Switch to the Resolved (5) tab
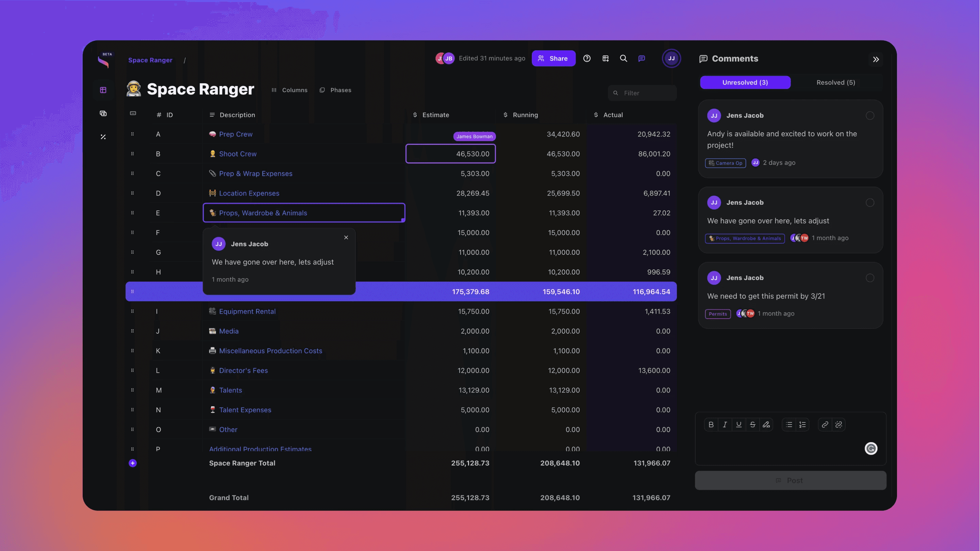The image size is (980, 551). pyautogui.click(x=835, y=82)
